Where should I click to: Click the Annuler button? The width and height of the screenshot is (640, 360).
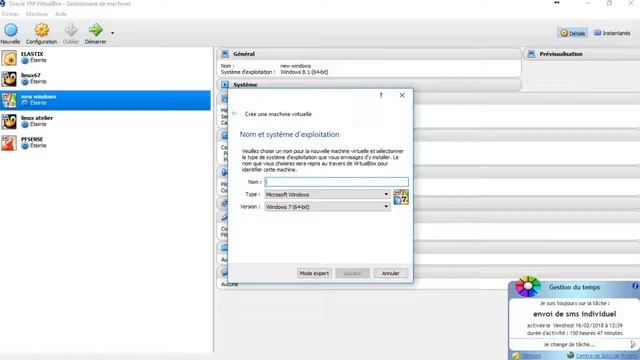tap(391, 273)
